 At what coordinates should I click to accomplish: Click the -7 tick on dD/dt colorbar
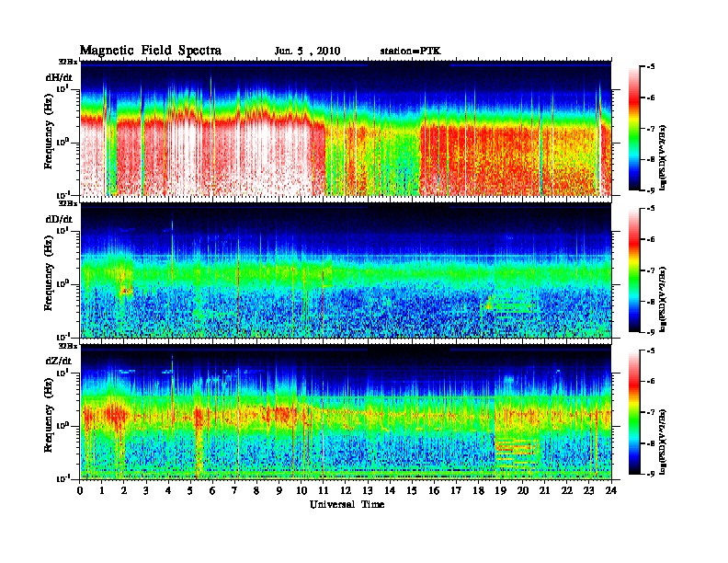(650, 270)
